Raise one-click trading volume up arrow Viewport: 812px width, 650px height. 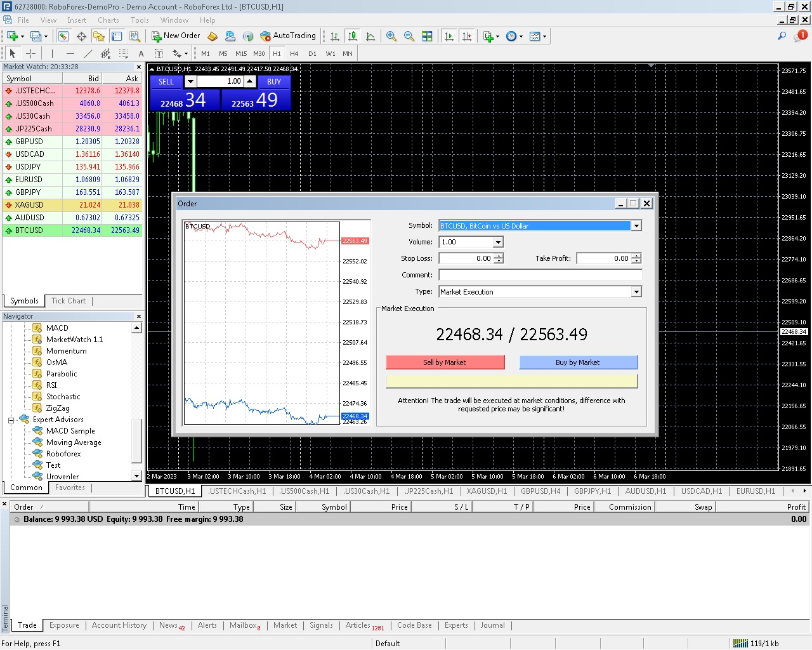(x=250, y=81)
